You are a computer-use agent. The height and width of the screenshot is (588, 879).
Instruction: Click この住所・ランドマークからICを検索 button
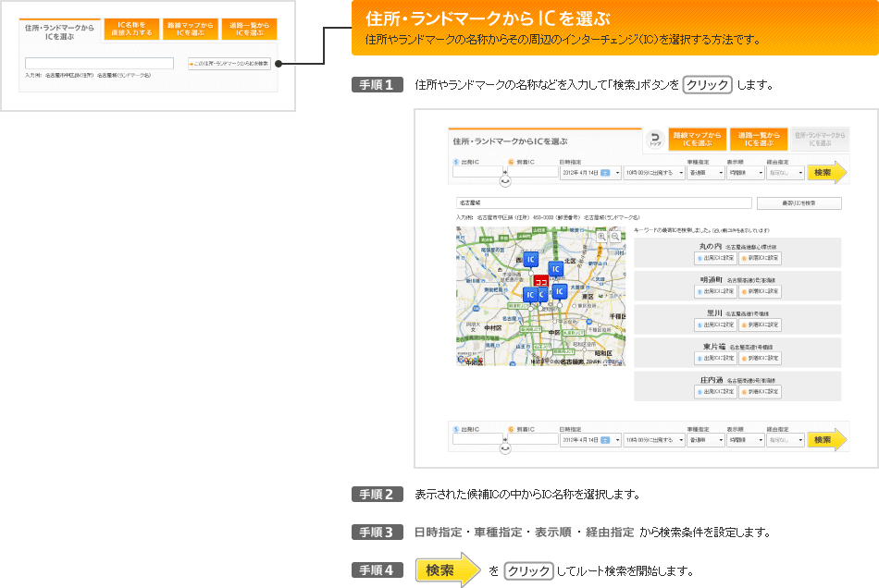coord(229,64)
